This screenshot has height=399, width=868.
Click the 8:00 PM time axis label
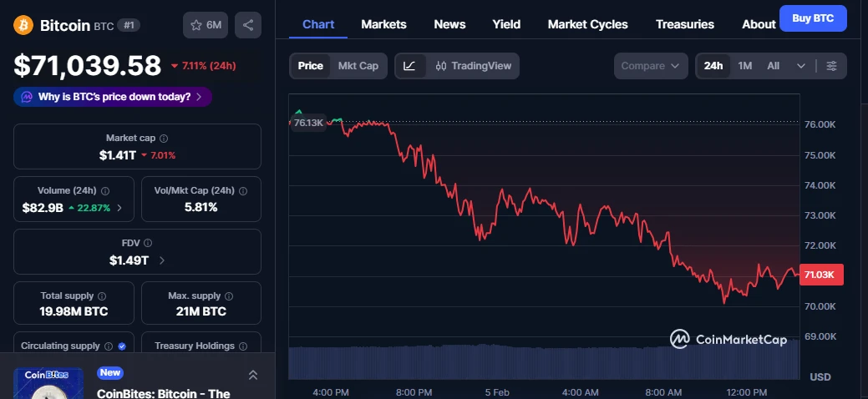tap(414, 392)
